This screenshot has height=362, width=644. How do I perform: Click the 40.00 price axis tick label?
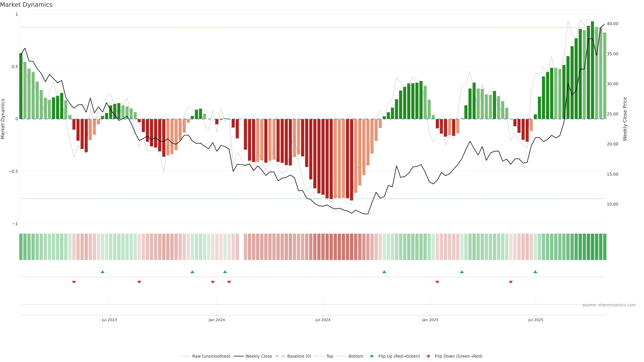[x=612, y=24]
